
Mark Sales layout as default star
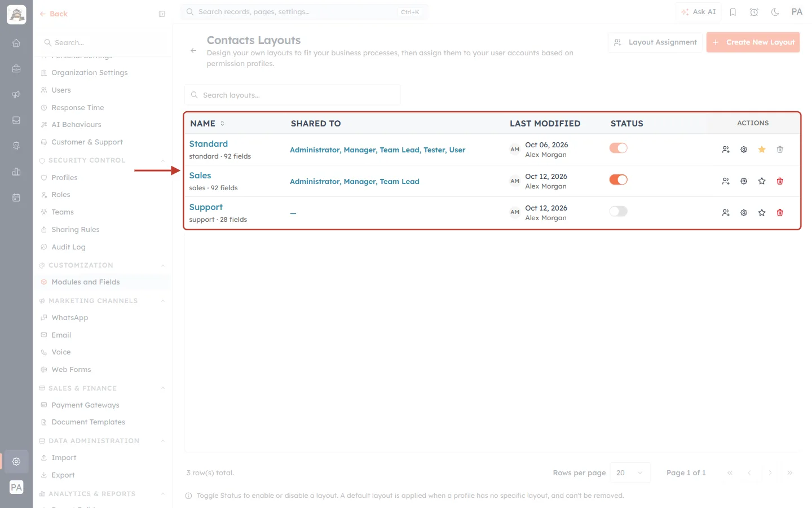point(762,181)
